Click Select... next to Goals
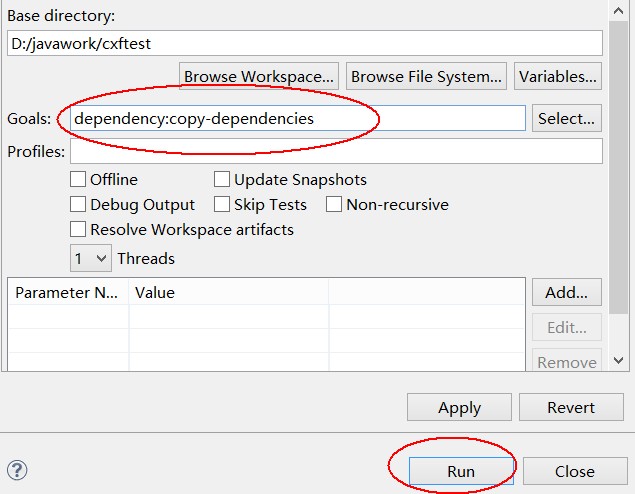635x494 pixels. point(567,118)
